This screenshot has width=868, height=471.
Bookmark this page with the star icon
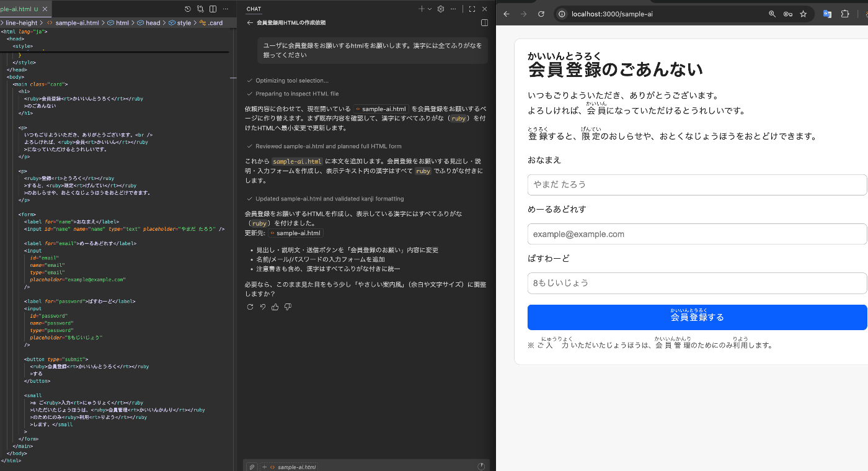(804, 14)
